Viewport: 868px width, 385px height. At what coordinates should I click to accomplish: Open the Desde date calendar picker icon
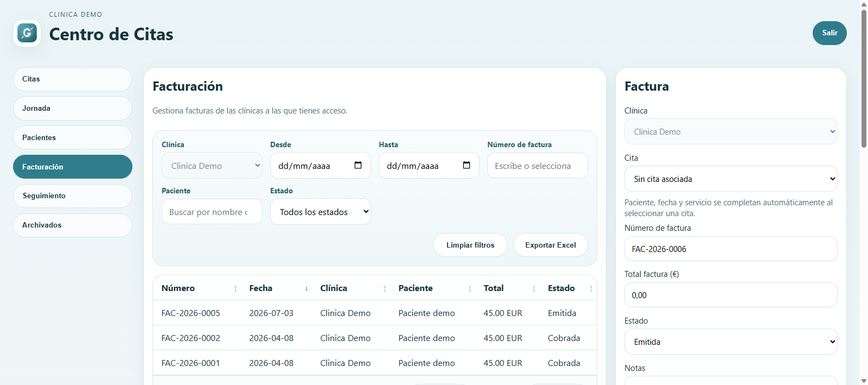358,166
